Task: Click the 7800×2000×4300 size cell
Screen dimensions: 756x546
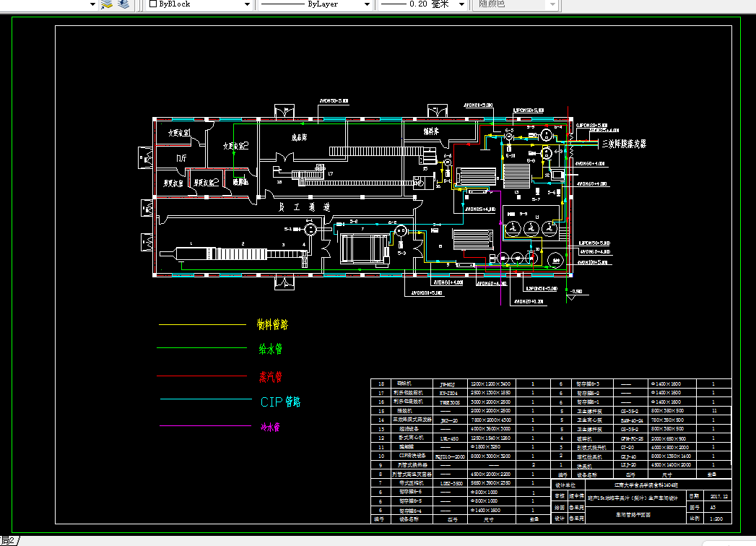Action: point(491,420)
